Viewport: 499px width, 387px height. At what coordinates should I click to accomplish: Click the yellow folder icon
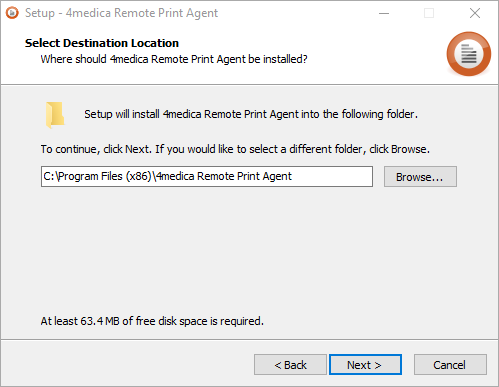tap(55, 115)
